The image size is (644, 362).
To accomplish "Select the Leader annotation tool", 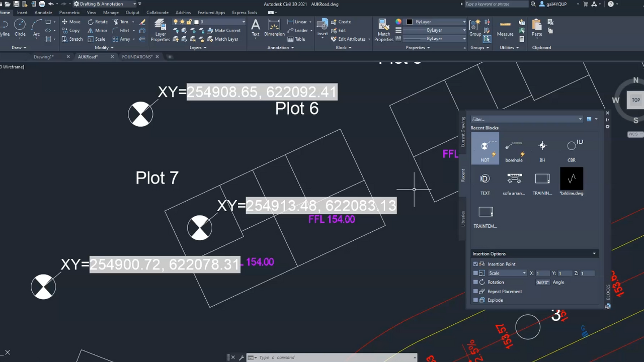I will pyautogui.click(x=297, y=30).
